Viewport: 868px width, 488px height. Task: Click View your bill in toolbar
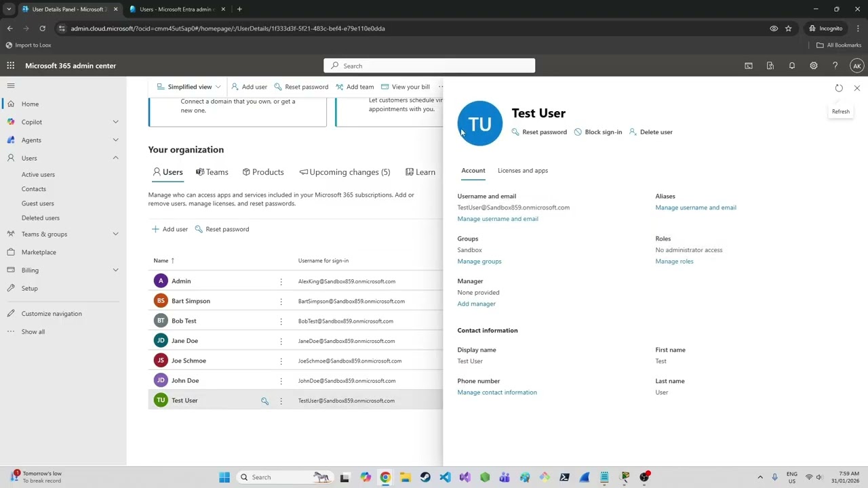[406, 87]
